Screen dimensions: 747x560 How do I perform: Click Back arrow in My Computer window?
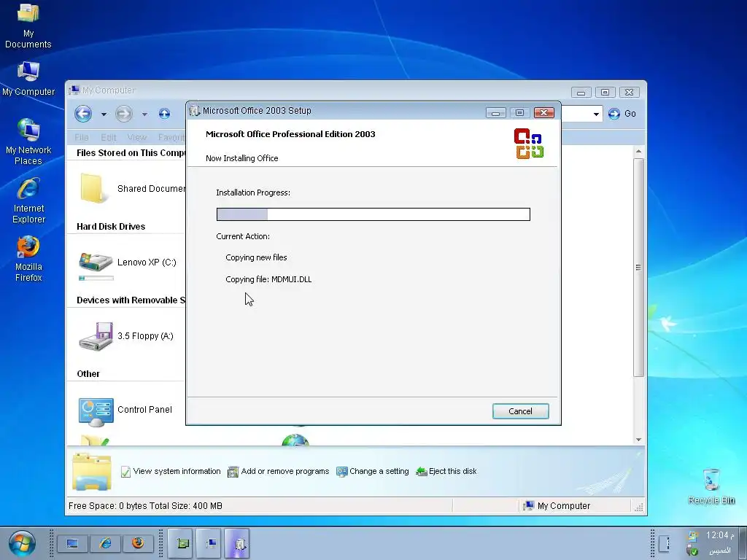(83, 114)
